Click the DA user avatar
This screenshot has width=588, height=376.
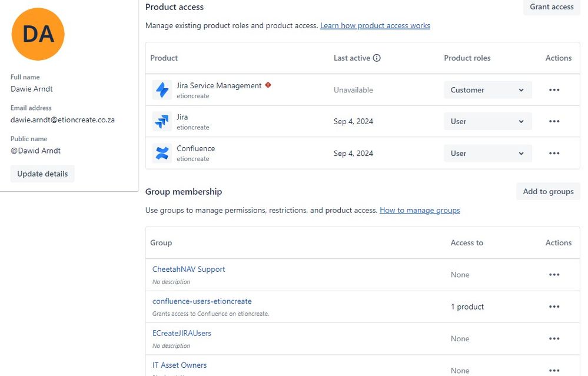[x=38, y=34]
